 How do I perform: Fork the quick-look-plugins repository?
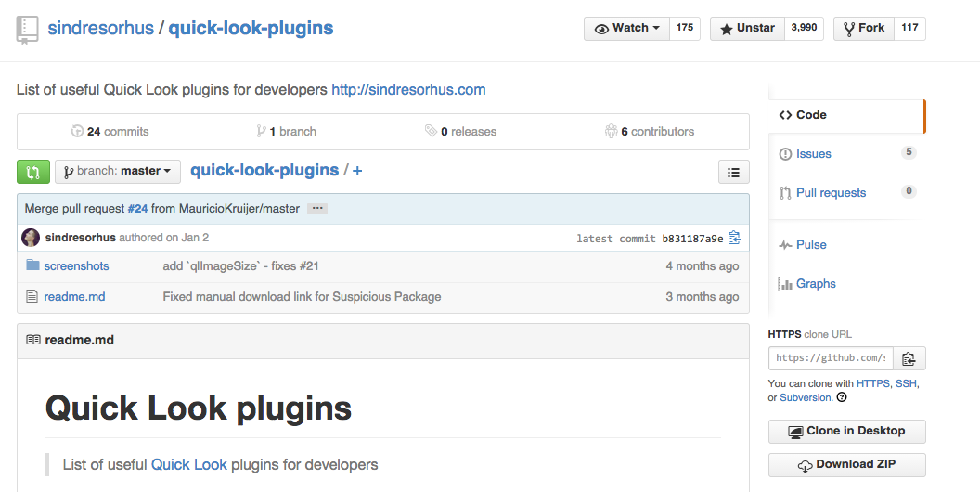click(x=863, y=28)
